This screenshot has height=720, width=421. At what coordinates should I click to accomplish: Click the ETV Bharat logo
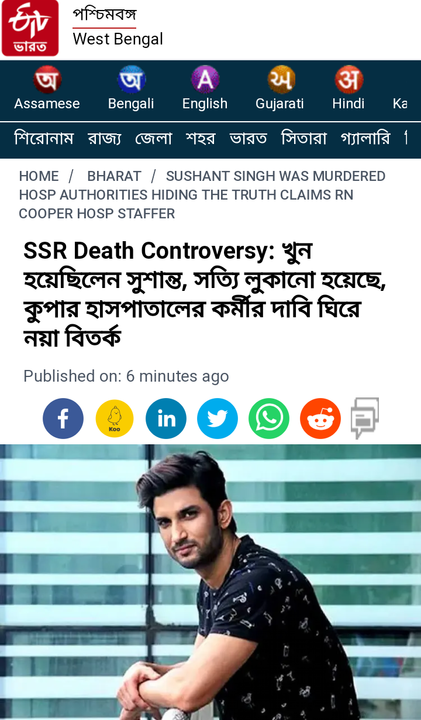[30, 28]
